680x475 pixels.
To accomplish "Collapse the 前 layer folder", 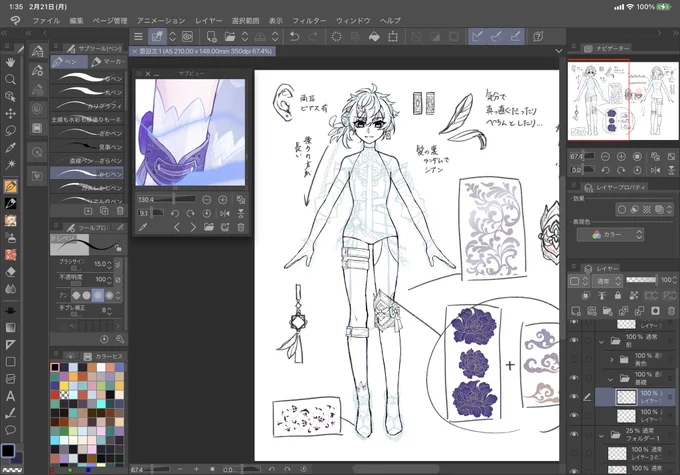I will click(x=602, y=342).
